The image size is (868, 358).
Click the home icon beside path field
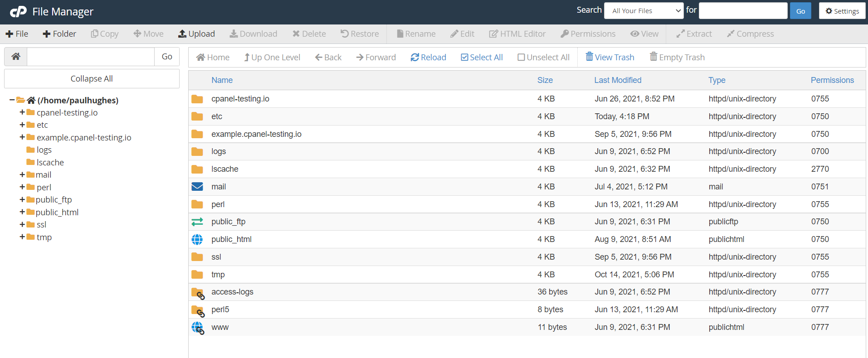pos(16,57)
